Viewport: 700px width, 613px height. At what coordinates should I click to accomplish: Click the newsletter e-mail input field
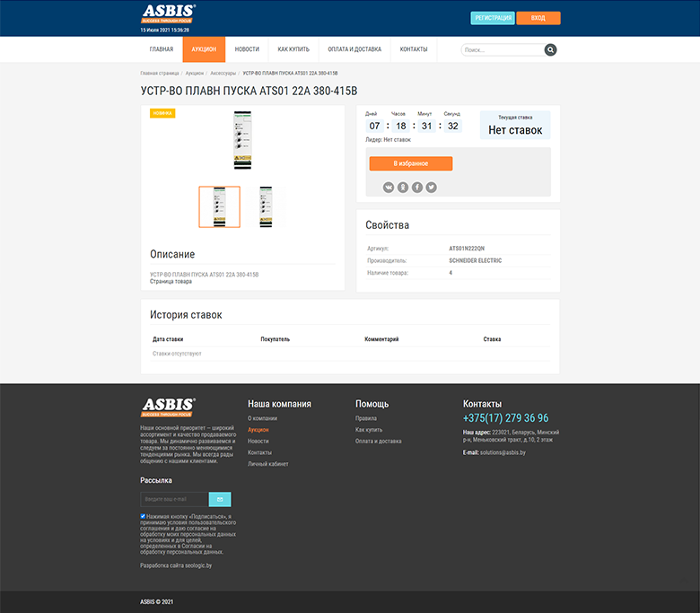(175, 499)
